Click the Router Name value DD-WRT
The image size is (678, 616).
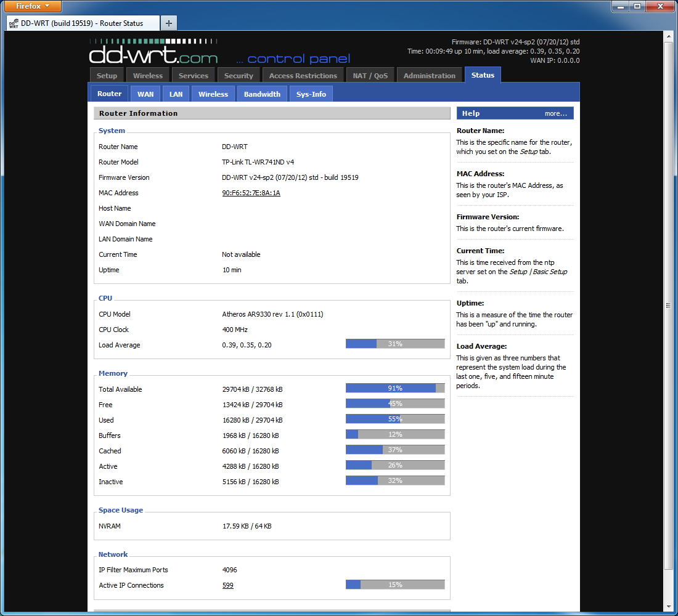(x=235, y=147)
